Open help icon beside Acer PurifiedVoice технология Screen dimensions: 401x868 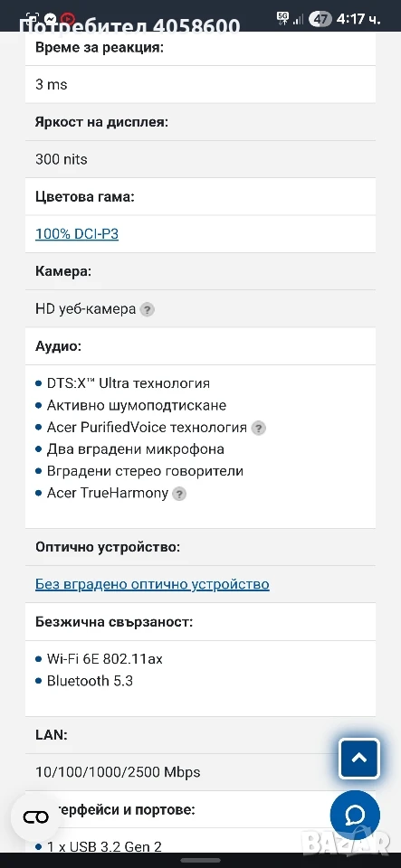pyautogui.click(x=258, y=428)
